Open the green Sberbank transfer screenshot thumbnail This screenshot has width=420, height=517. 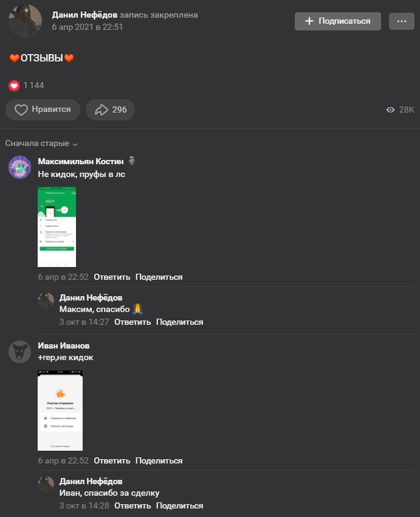coord(57,227)
